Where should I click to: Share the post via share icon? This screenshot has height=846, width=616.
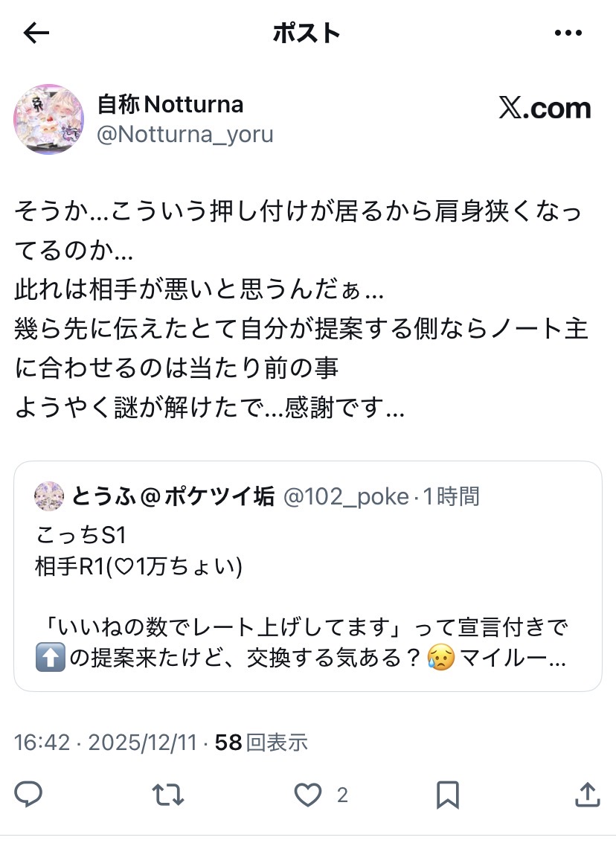point(587,795)
